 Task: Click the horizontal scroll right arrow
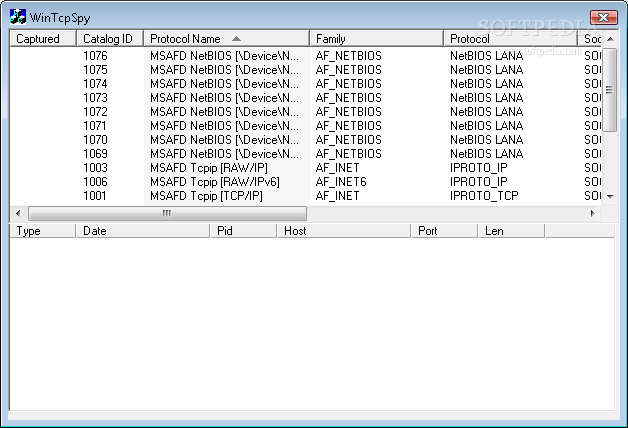(593, 213)
